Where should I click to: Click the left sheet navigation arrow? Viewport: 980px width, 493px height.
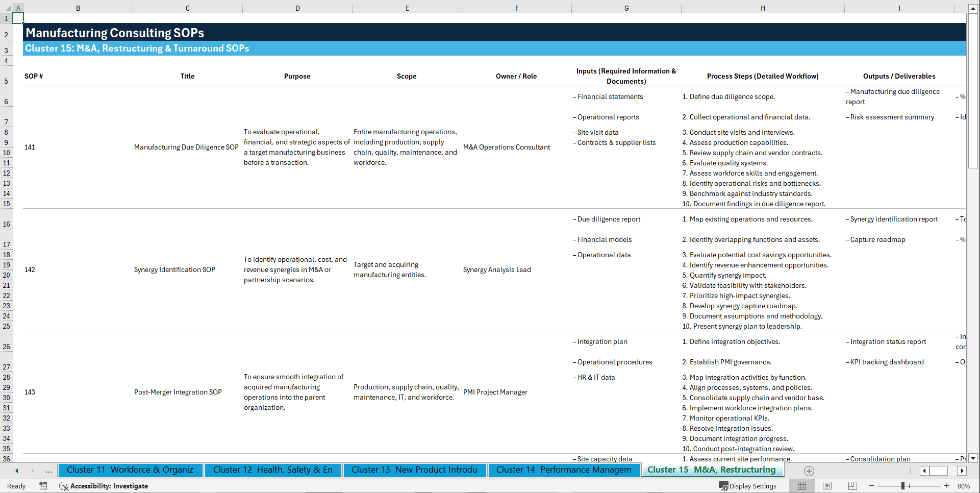(x=16, y=471)
